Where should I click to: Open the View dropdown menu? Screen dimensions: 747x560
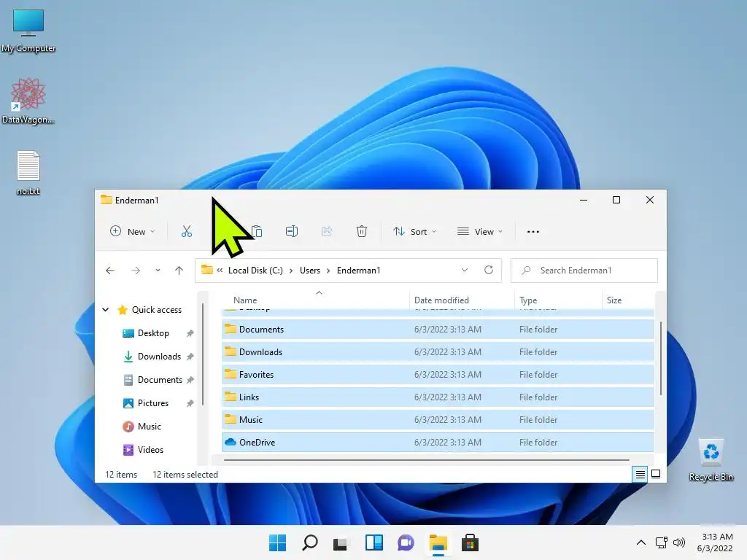[x=480, y=231]
